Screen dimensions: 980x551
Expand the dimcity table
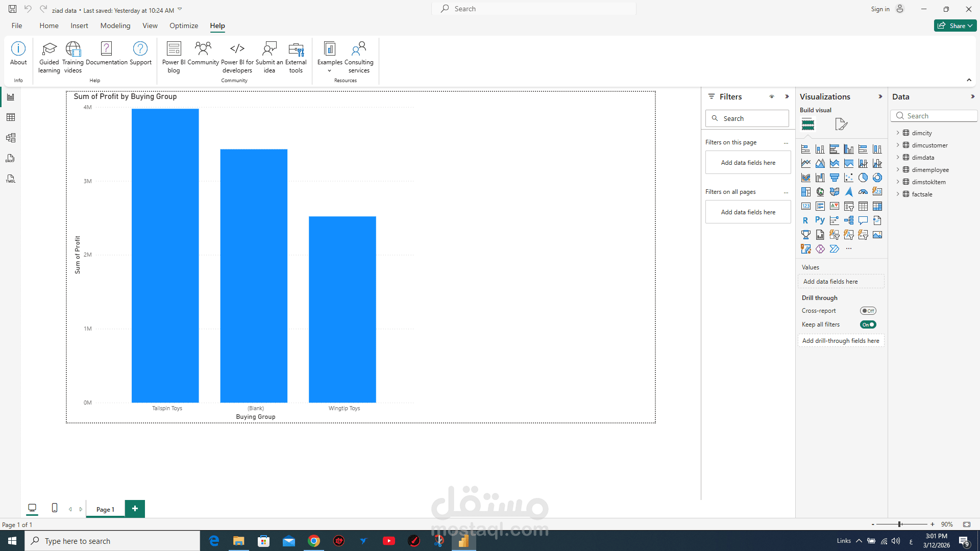[x=898, y=133]
